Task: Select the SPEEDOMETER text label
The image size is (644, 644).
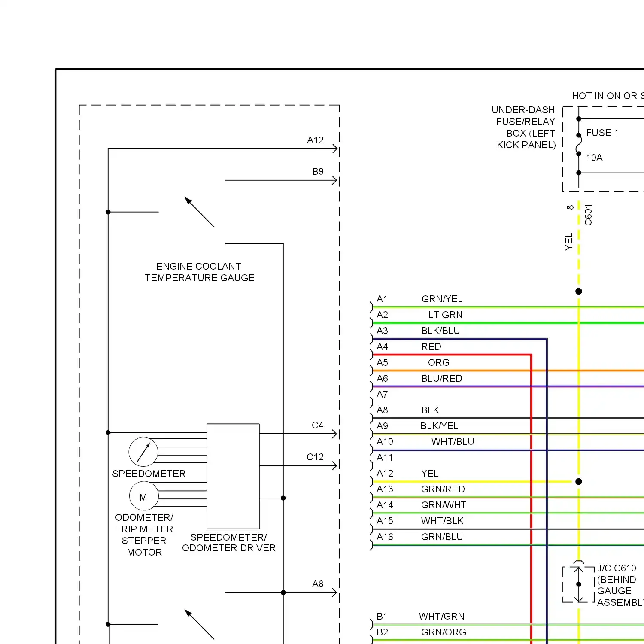Action: tap(149, 474)
